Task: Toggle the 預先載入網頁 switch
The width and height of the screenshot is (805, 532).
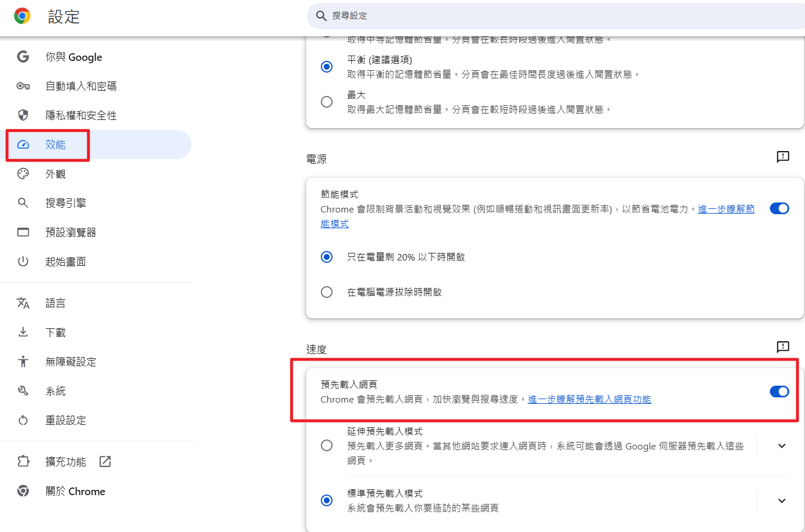Action: [779, 392]
